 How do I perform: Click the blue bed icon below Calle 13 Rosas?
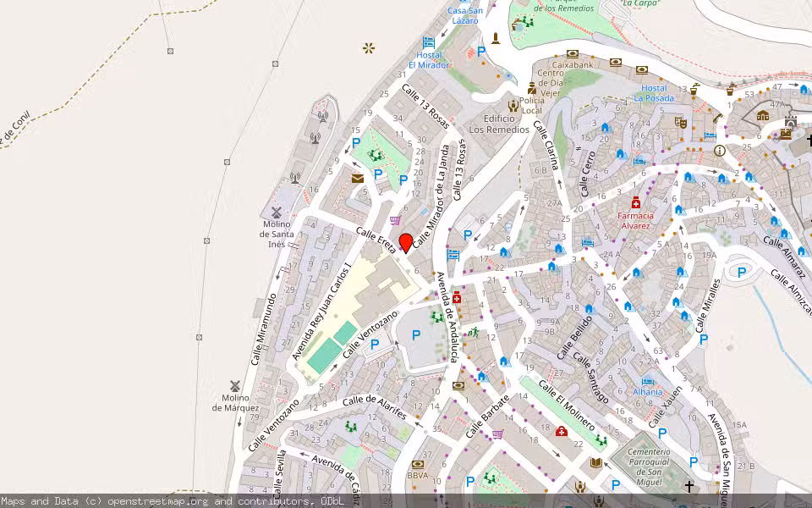tap(452, 253)
